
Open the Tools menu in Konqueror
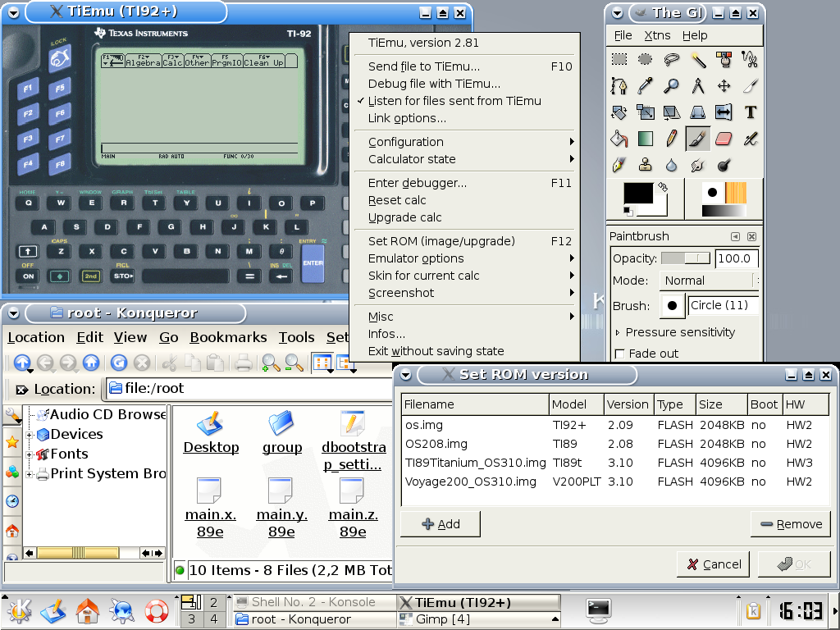296,337
